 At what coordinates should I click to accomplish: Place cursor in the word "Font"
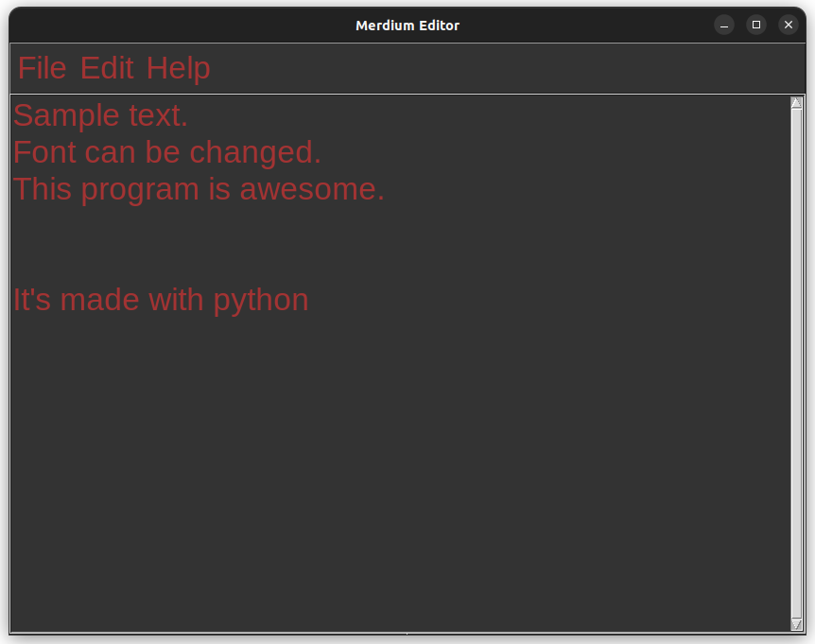(43, 152)
